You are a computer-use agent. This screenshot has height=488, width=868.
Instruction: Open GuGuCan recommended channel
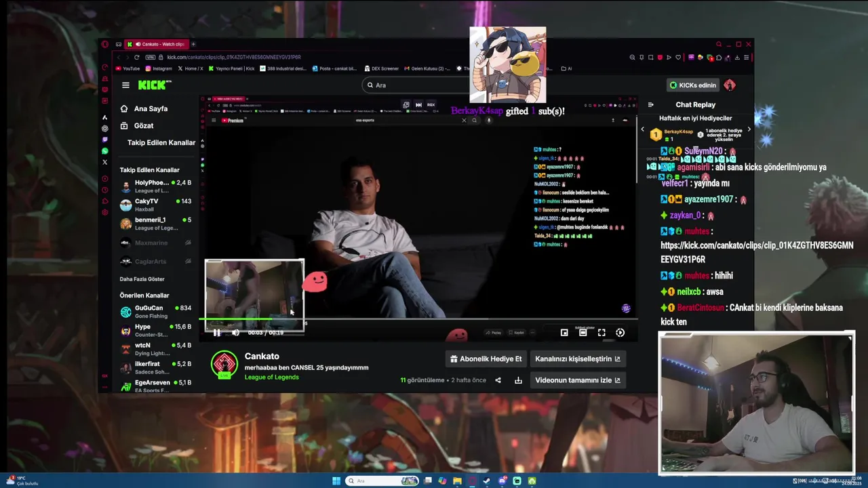[156, 312]
